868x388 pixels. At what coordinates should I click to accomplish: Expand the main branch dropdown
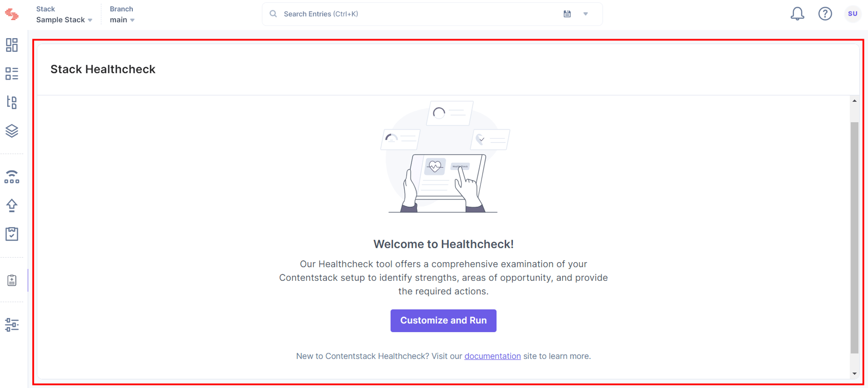(122, 20)
